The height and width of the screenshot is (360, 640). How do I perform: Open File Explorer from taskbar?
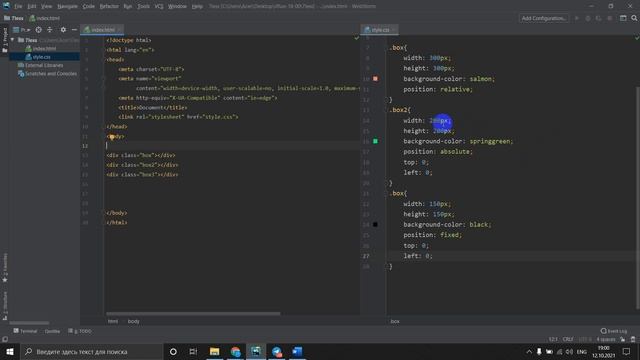point(214,351)
